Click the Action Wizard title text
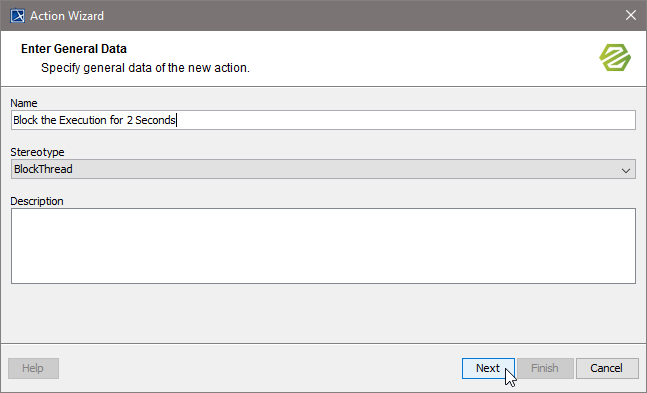Viewport: 647px width, 393px height. 67,16
